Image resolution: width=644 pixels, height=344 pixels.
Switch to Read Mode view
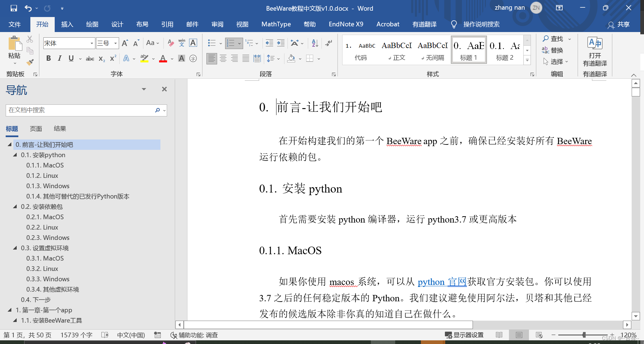click(x=499, y=335)
